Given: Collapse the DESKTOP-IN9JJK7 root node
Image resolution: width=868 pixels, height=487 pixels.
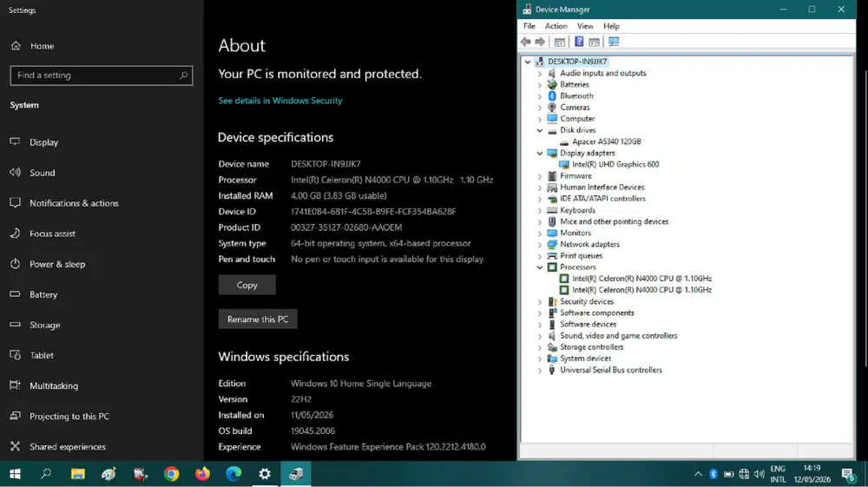Looking at the screenshot, I should point(528,62).
